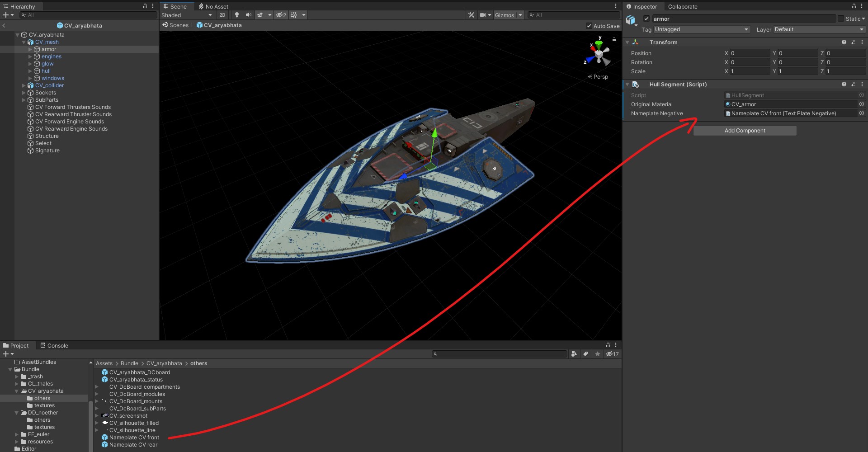Filter project search by favorites star icon
Viewport: 868px width, 452px height.
[x=598, y=354]
